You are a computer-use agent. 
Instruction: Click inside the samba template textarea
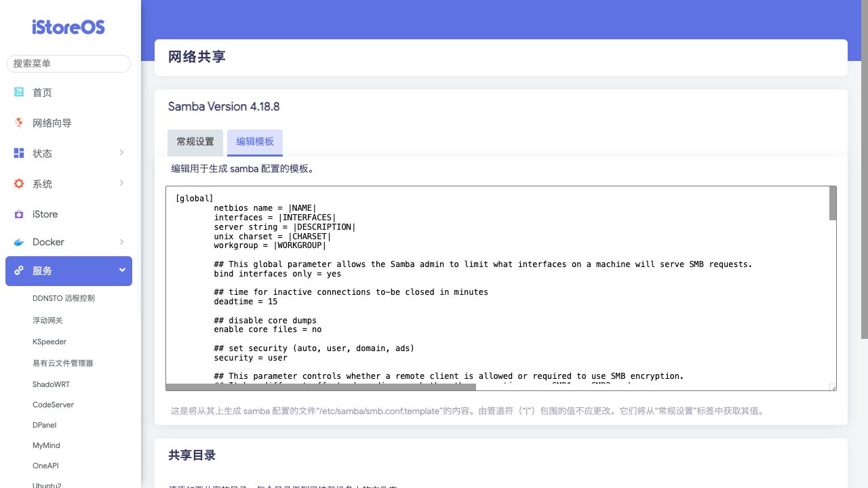point(501,289)
